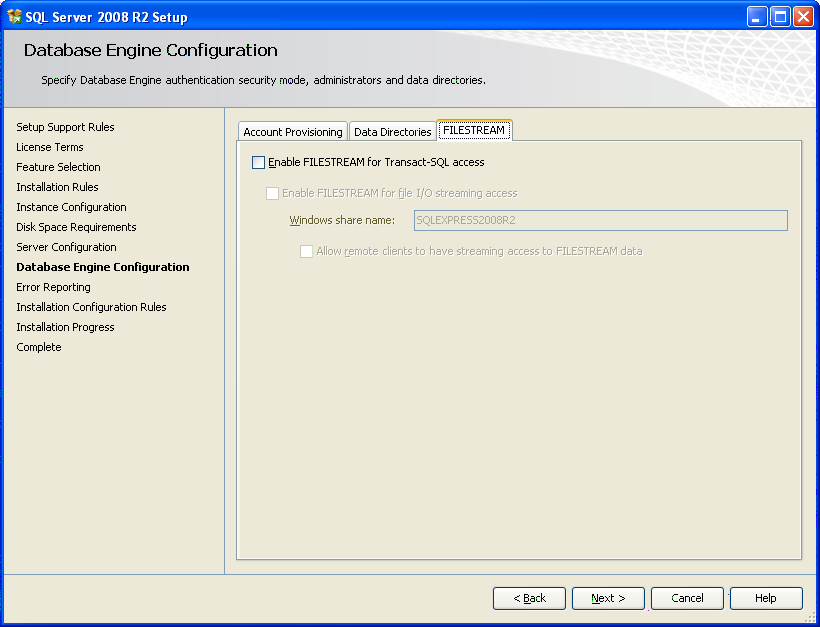Click Server Configuration step
The width and height of the screenshot is (820, 627).
point(66,247)
